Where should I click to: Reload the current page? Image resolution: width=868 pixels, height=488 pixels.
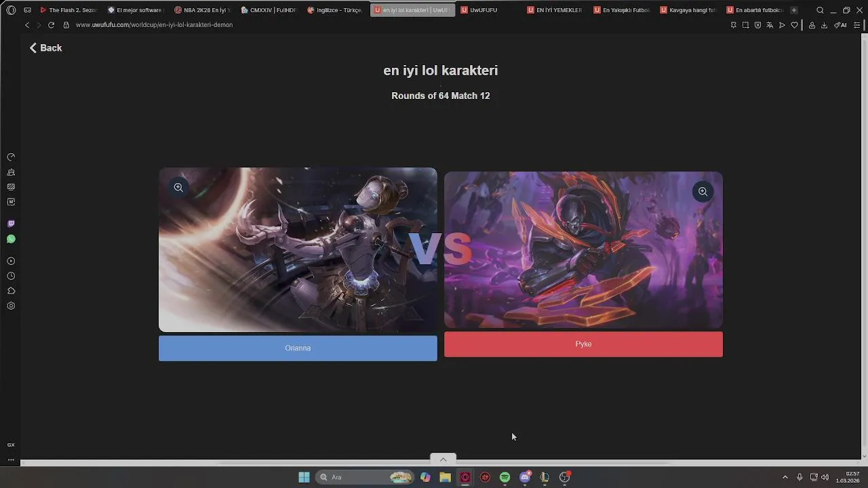pyautogui.click(x=51, y=25)
